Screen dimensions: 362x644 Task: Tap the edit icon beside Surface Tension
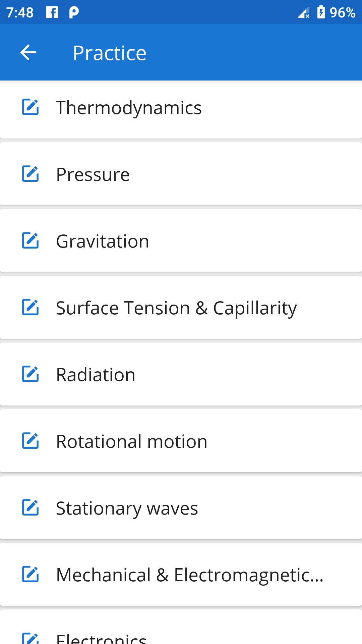(x=31, y=308)
